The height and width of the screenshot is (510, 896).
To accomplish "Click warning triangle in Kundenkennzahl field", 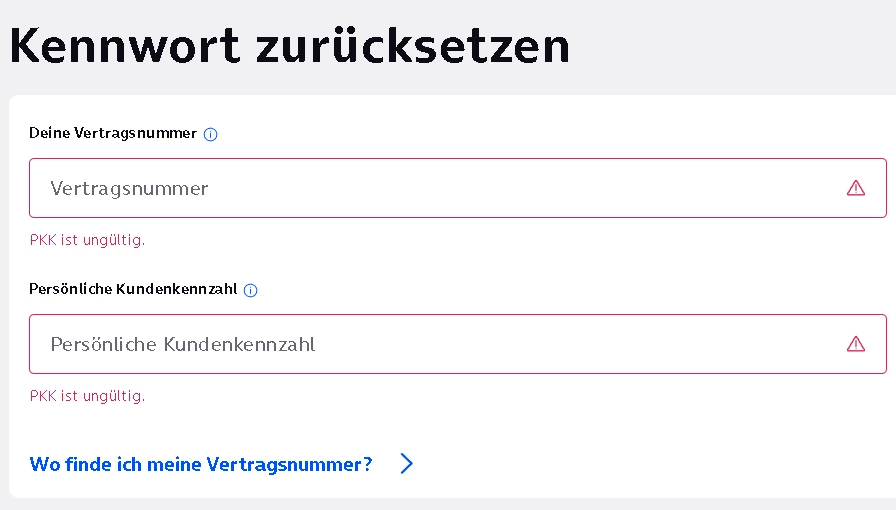I will 855,344.
